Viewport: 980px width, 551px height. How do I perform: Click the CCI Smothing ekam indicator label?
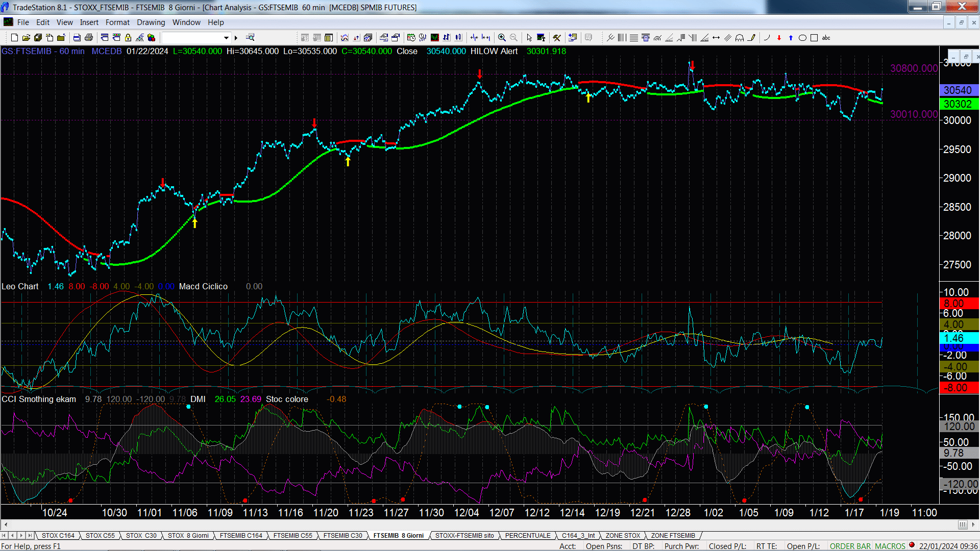click(39, 399)
